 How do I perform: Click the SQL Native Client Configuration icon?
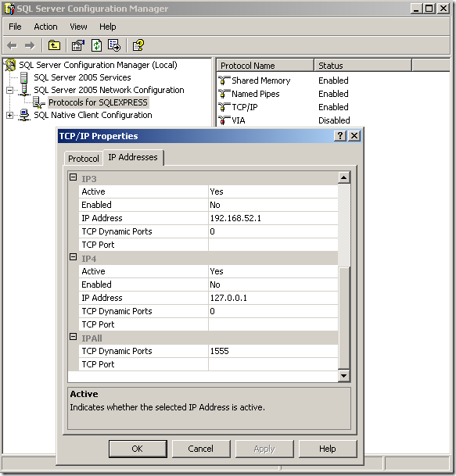(24, 116)
